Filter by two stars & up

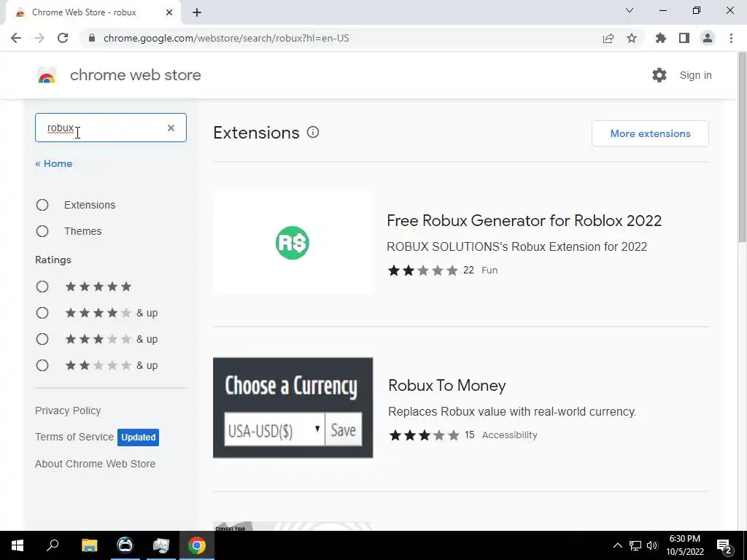(42, 365)
